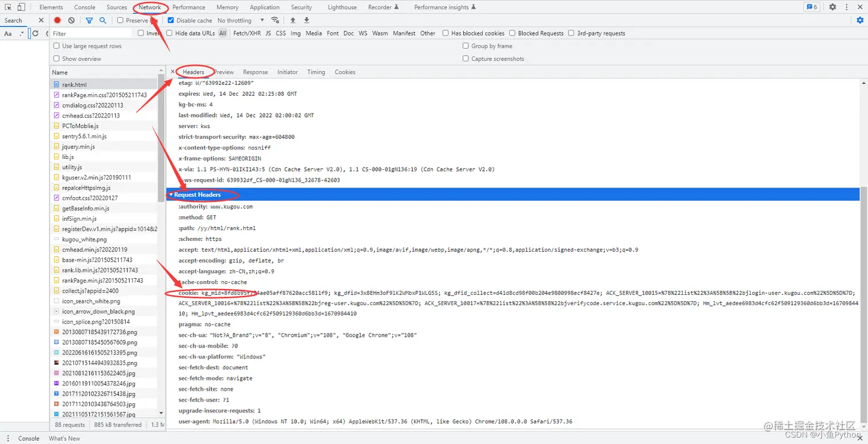868x444 pixels.
Task: Select the All filter type
Action: pyautogui.click(x=223, y=33)
